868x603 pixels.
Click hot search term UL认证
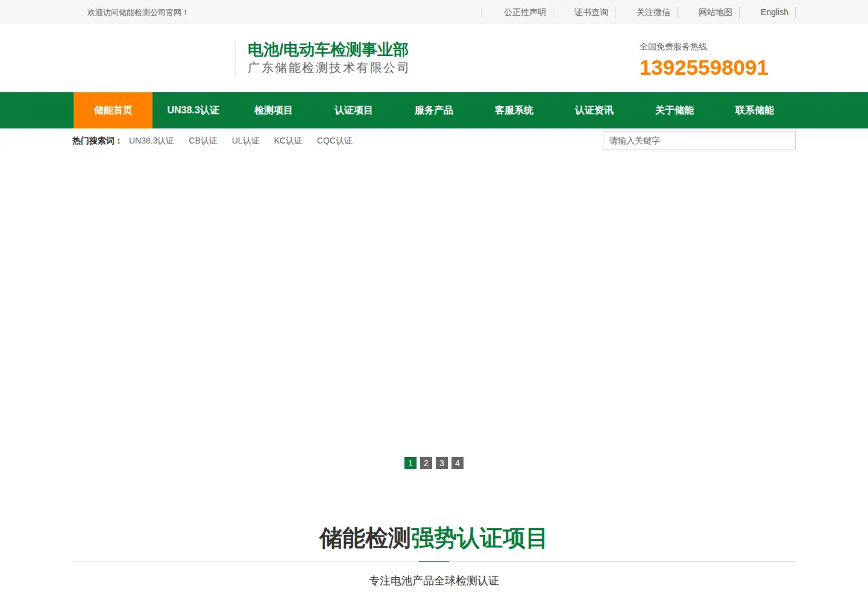click(x=245, y=140)
